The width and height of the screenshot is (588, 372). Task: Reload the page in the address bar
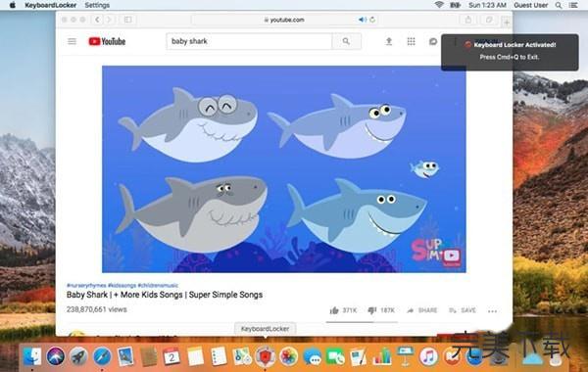[372, 20]
